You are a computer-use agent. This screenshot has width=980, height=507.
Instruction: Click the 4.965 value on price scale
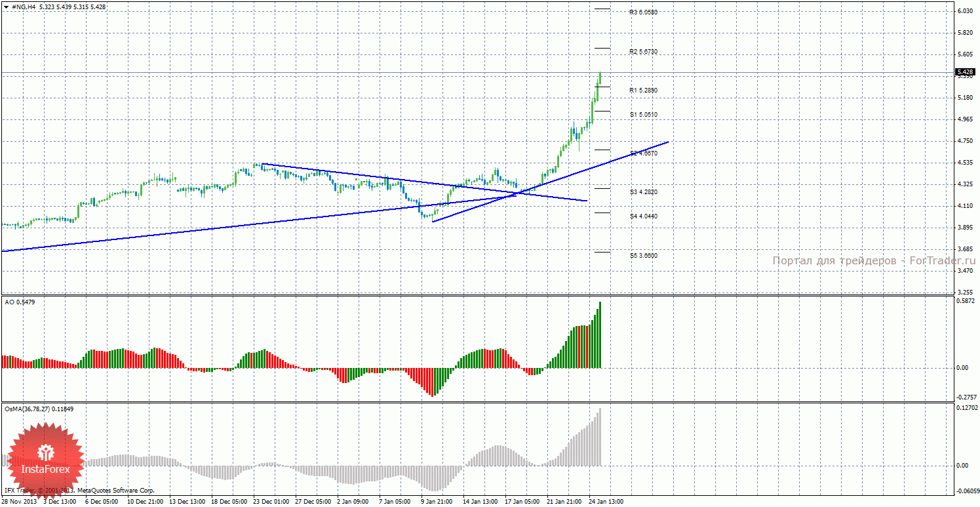tap(964, 119)
